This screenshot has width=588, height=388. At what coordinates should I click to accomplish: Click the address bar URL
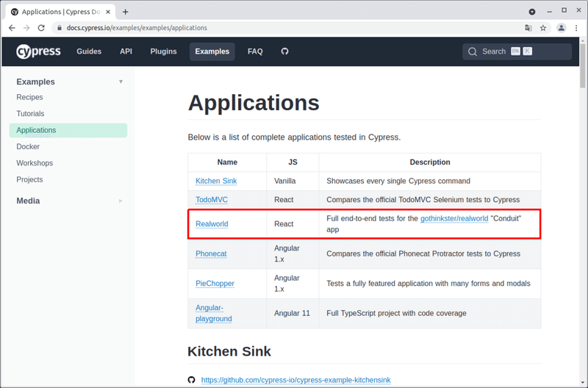click(137, 28)
